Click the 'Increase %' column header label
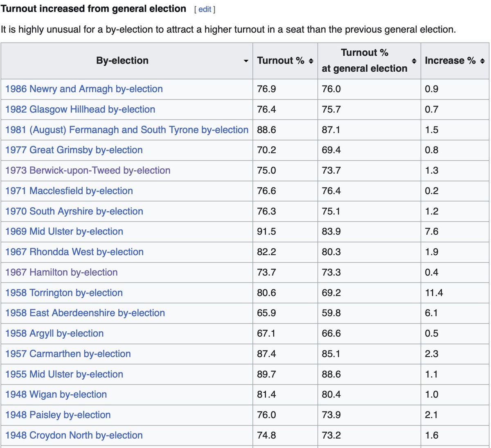 (x=450, y=61)
